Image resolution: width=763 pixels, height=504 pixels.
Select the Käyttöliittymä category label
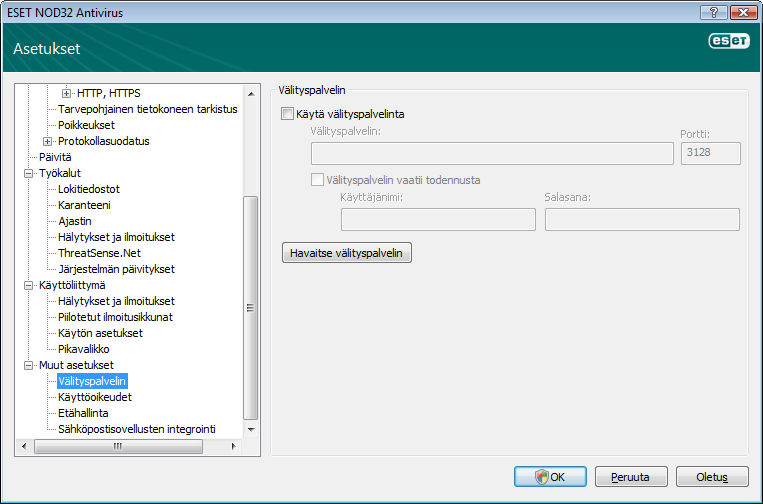[x=72, y=285]
